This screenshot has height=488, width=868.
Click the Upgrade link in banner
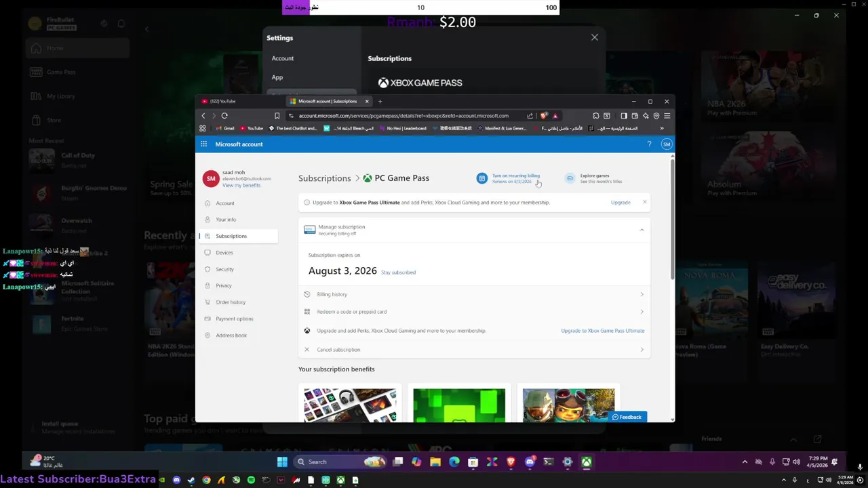tap(620, 202)
